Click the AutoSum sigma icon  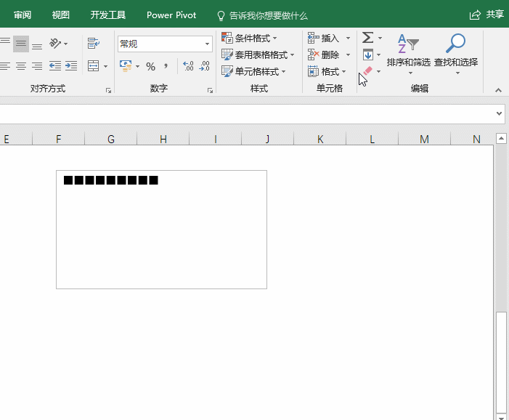point(367,38)
